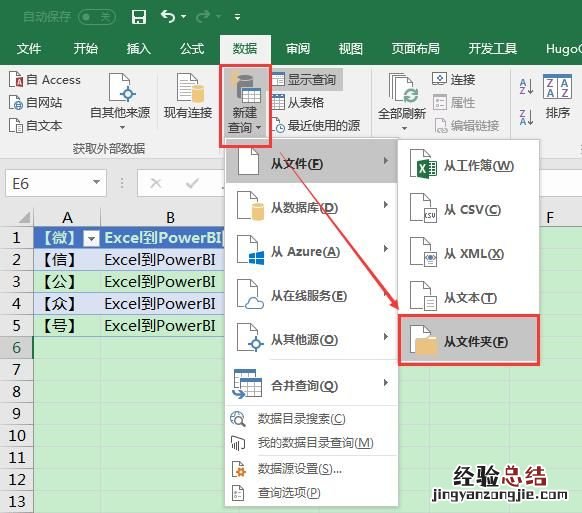
Task: Switch to the 开发工具 ribbon tab
Action: pyautogui.click(x=493, y=49)
